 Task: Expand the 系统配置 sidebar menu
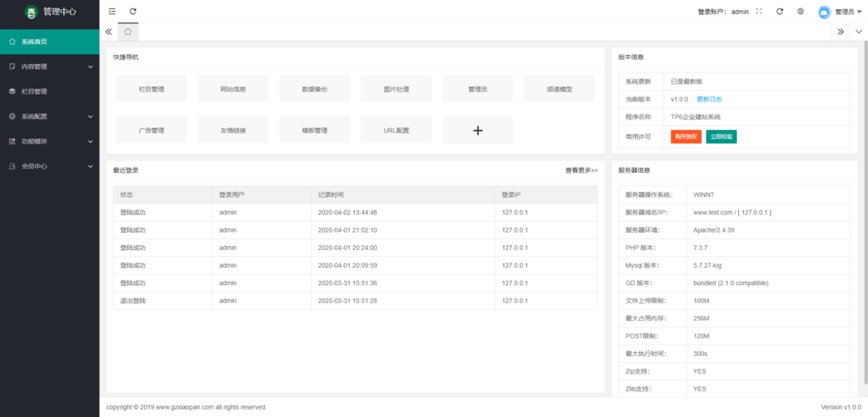(x=49, y=117)
